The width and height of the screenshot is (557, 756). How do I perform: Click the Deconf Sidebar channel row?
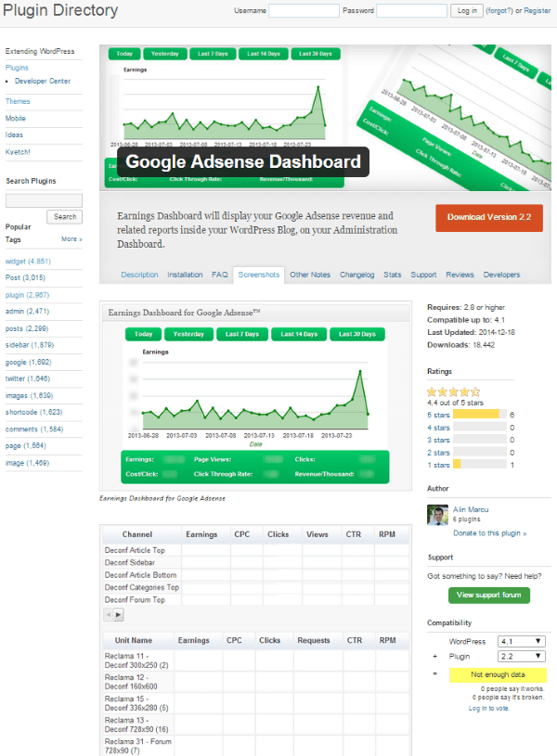point(256,563)
